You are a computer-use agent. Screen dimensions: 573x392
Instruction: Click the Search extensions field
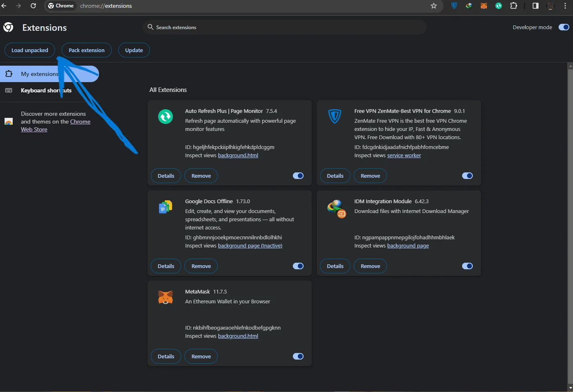point(285,27)
